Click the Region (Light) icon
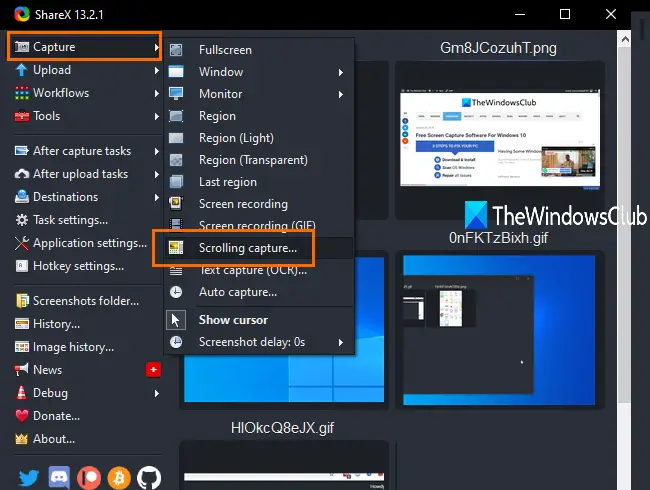 [x=176, y=138]
